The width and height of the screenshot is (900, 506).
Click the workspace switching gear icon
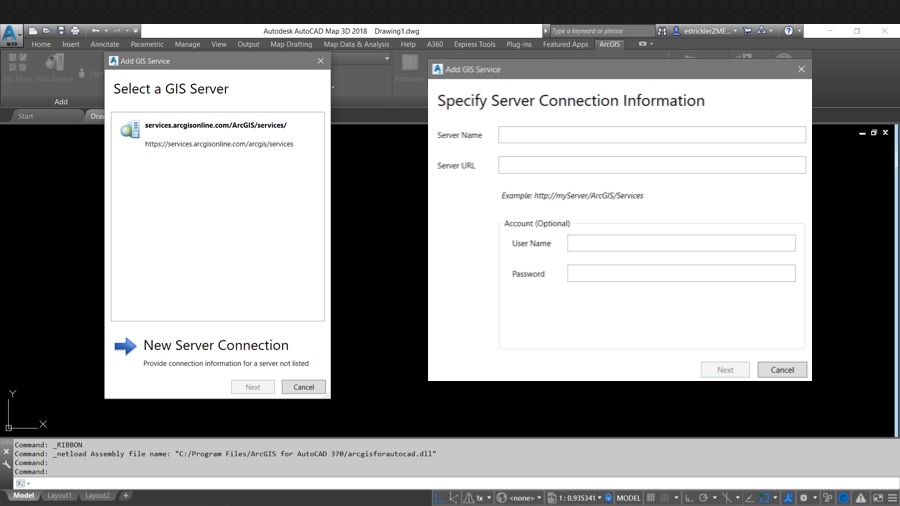[804, 498]
